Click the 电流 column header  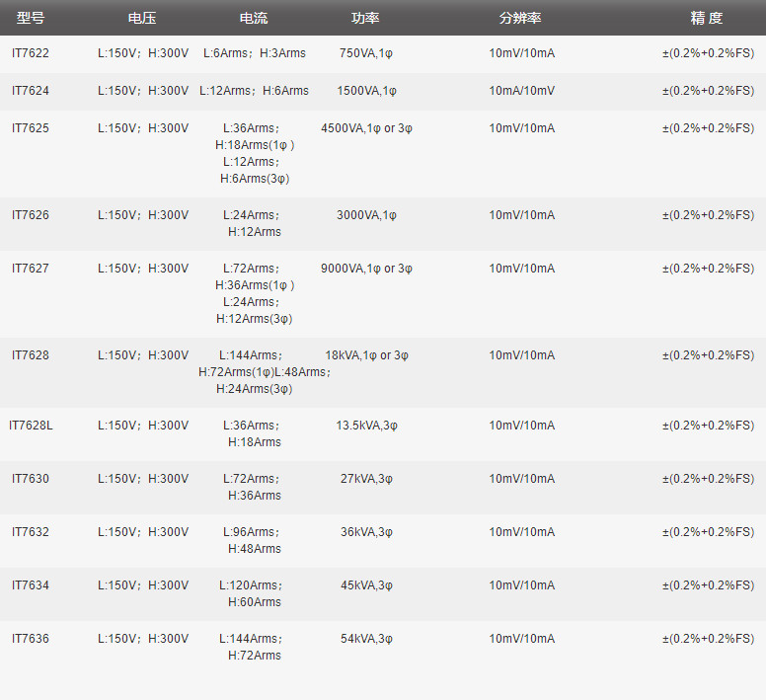click(x=254, y=18)
